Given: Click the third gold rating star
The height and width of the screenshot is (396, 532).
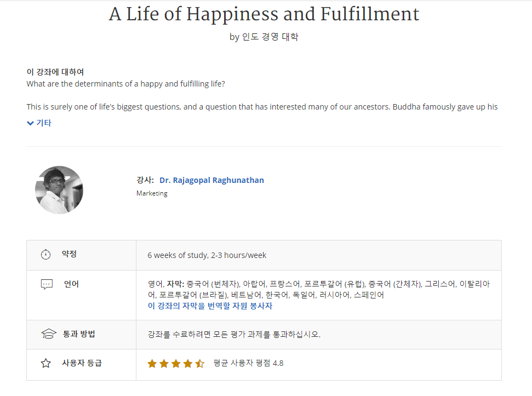Looking at the screenshot, I should click(x=176, y=364).
